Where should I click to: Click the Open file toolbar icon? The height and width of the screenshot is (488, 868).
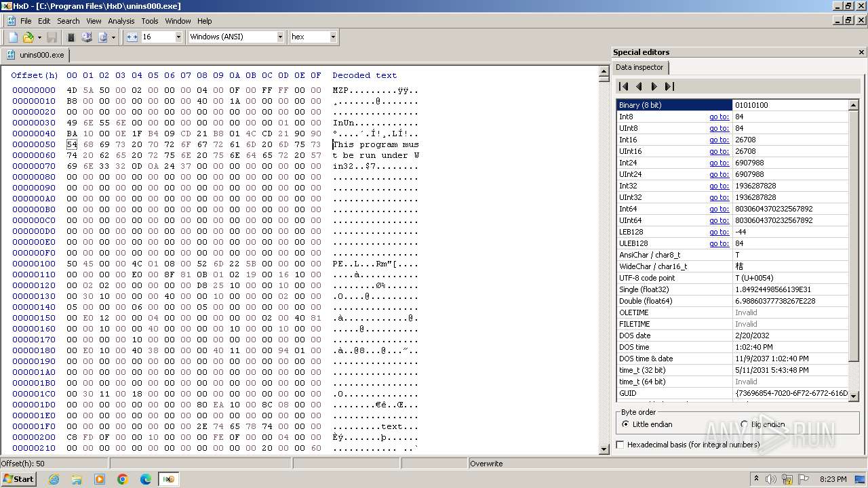coord(28,37)
